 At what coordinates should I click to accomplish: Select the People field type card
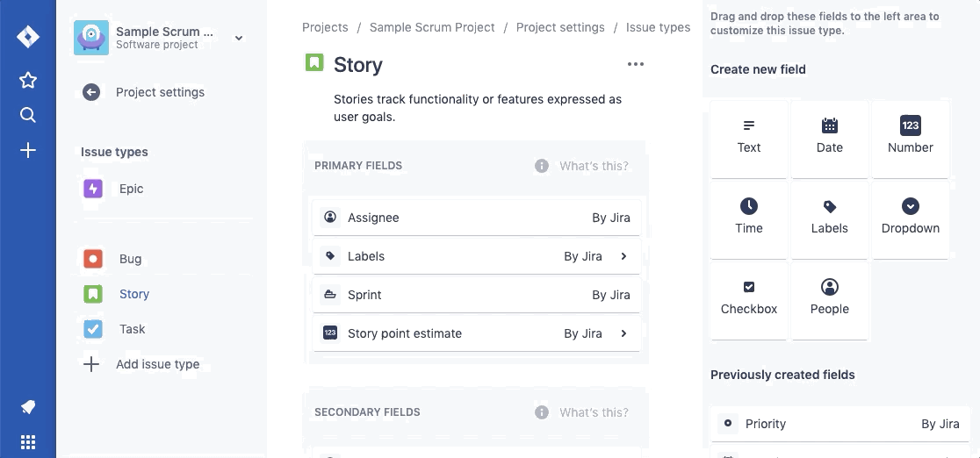point(829,301)
